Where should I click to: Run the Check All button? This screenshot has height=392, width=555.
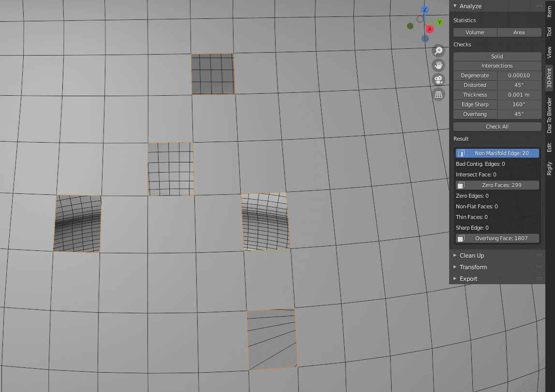click(x=497, y=126)
